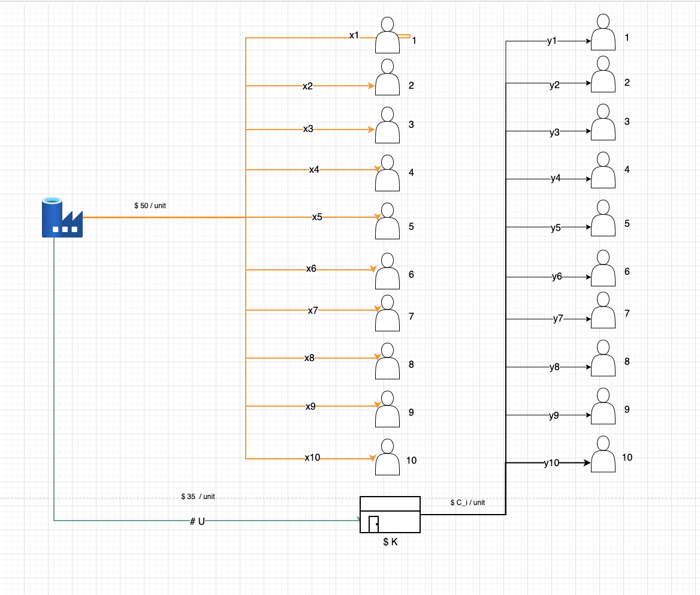700x595 pixels.
Task: Click the x1 edge label
Action: pyautogui.click(x=354, y=35)
